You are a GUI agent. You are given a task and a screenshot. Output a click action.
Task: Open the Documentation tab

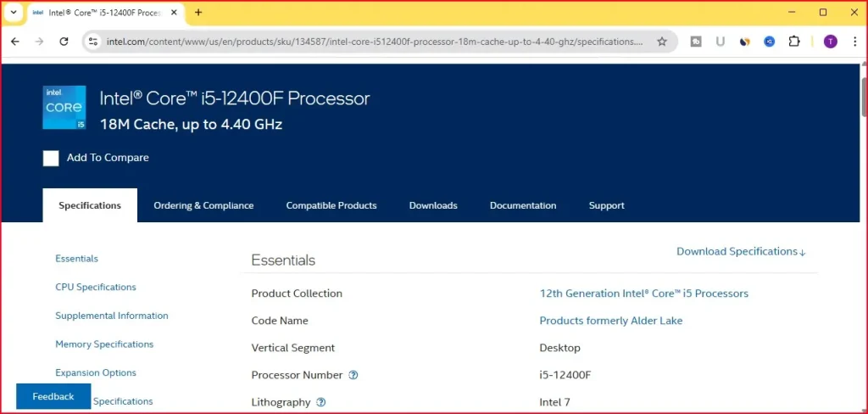click(x=523, y=205)
